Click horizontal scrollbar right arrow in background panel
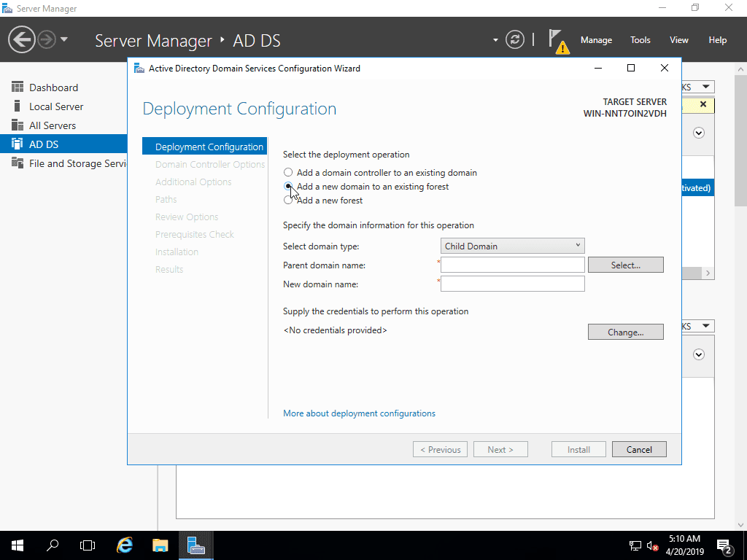747x560 pixels. point(708,273)
